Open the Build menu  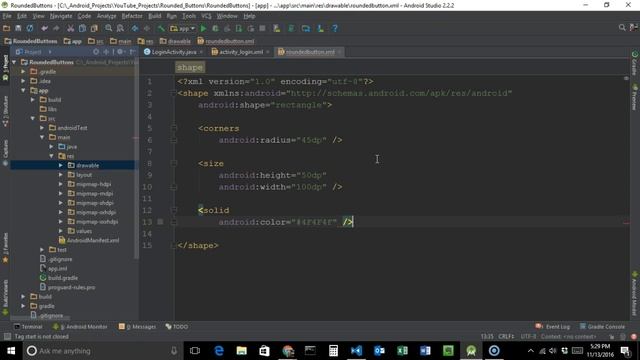pos(155,16)
